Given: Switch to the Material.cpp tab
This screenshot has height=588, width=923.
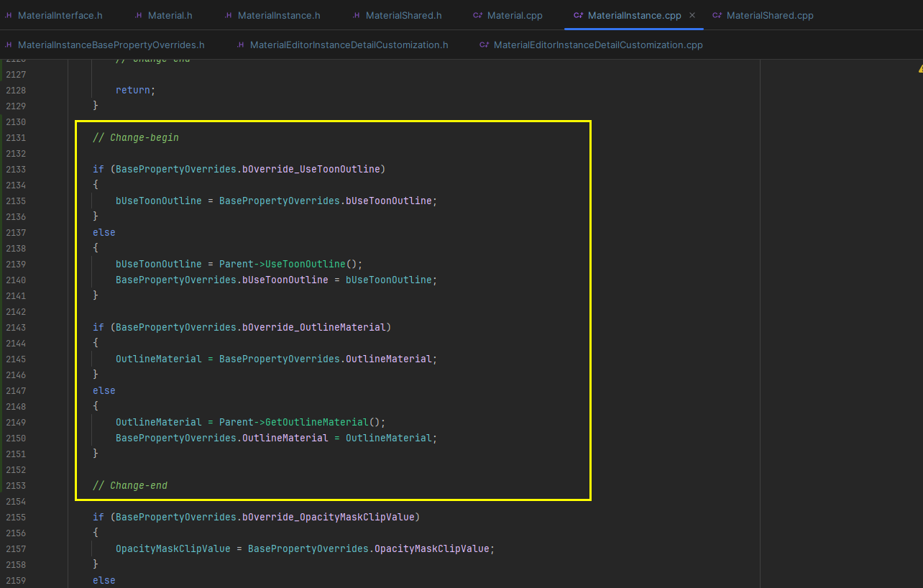Looking at the screenshot, I should pos(514,14).
